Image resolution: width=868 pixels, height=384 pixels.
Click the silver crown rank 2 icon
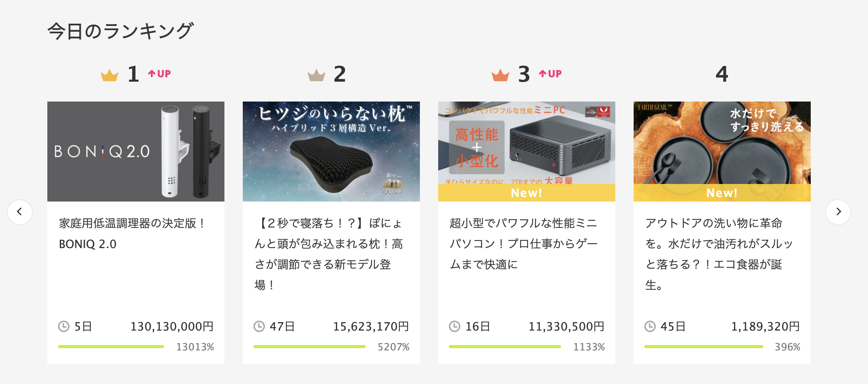316,75
